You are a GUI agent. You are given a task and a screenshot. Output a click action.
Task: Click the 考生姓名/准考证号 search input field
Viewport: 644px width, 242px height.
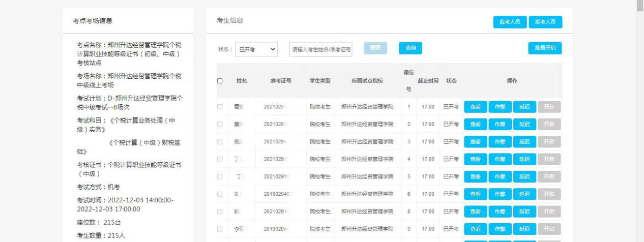320,49
